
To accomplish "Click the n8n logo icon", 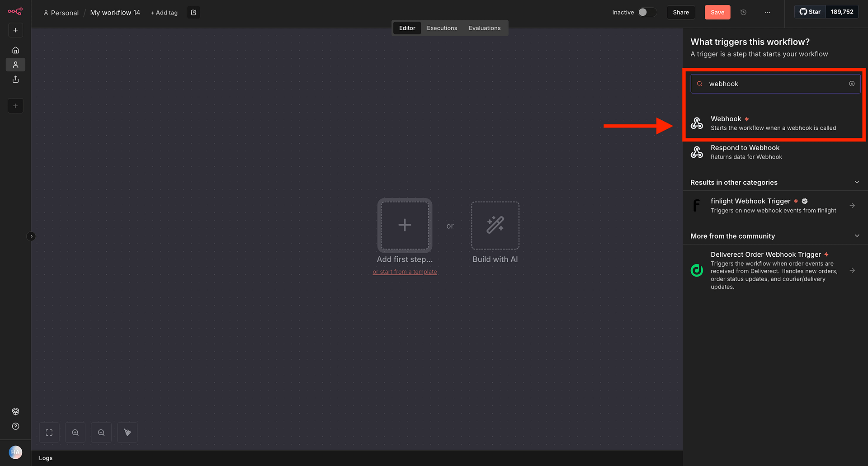I will pos(15,11).
